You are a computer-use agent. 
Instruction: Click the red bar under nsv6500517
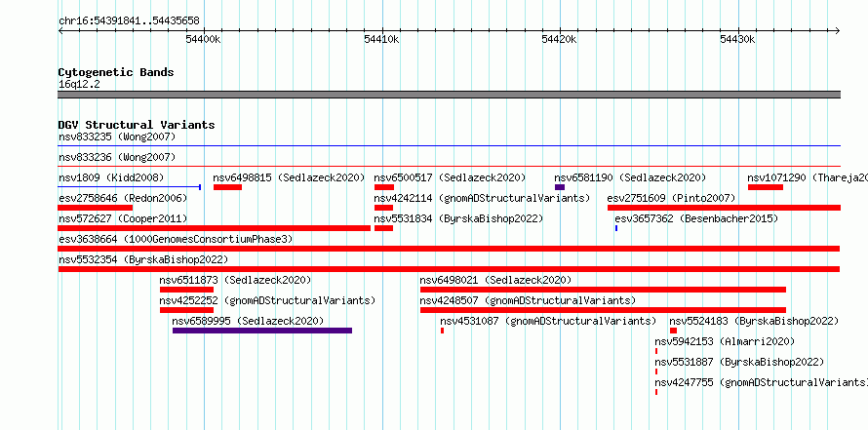click(384, 187)
